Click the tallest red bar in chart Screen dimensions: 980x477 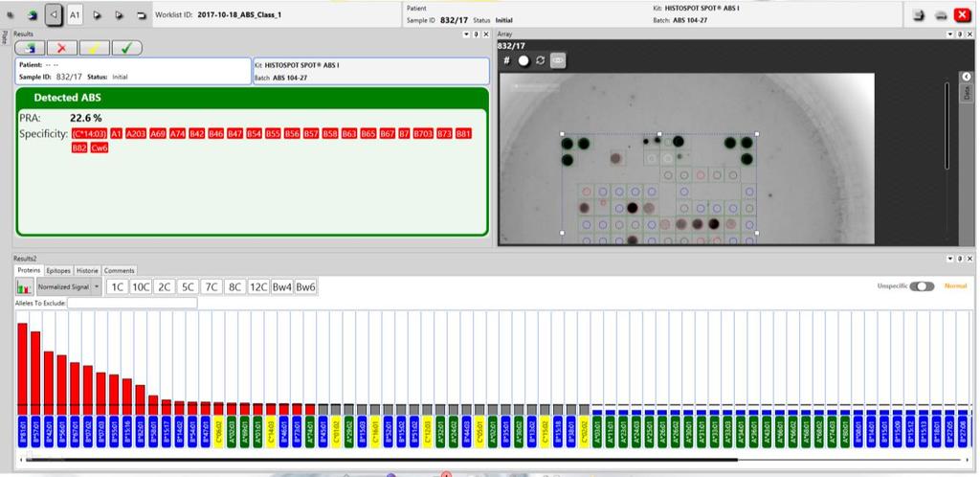[23, 368]
